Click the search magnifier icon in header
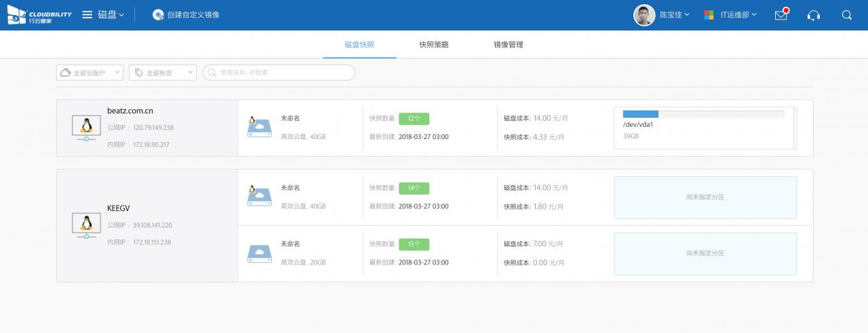This screenshot has width=868, height=333. point(846,15)
